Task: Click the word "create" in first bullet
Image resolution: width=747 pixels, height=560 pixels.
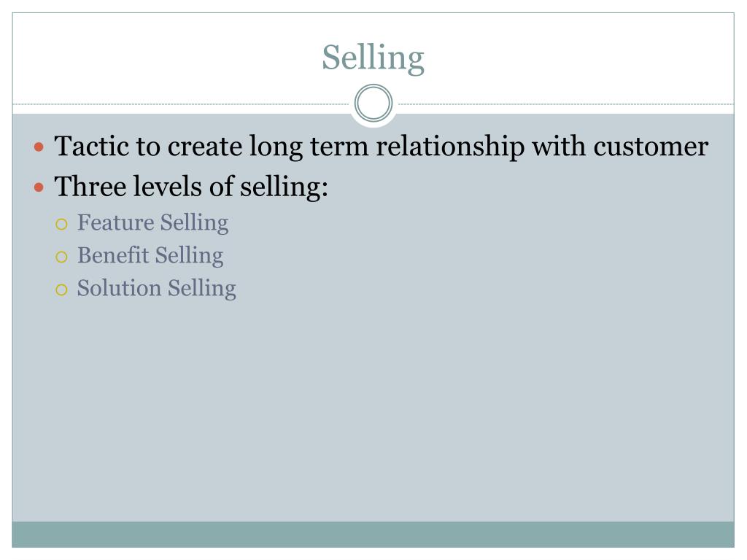Action: coord(205,146)
